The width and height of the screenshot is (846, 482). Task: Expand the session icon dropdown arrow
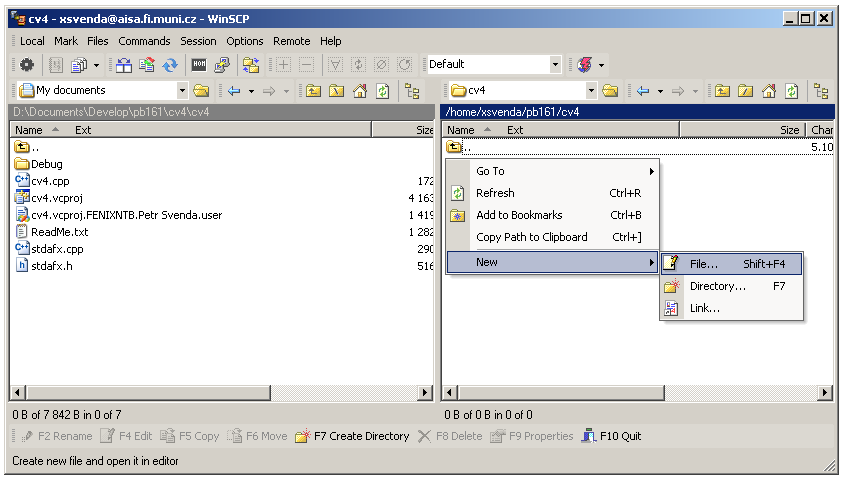tap(602, 65)
